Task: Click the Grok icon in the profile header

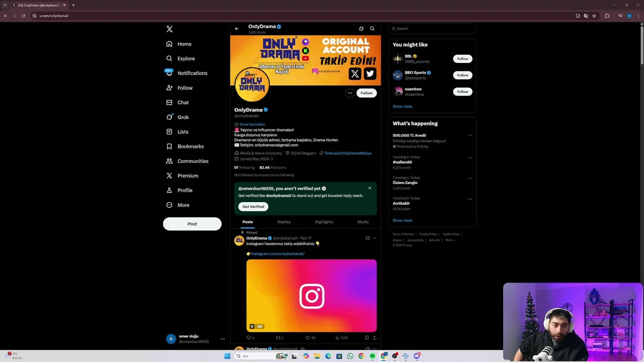Action: click(x=361, y=29)
